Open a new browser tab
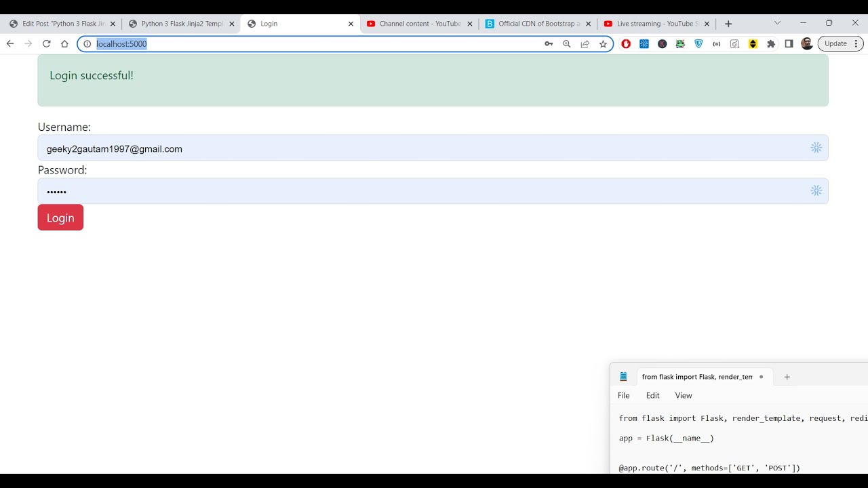Screen dimensions: 868x488 728,24
